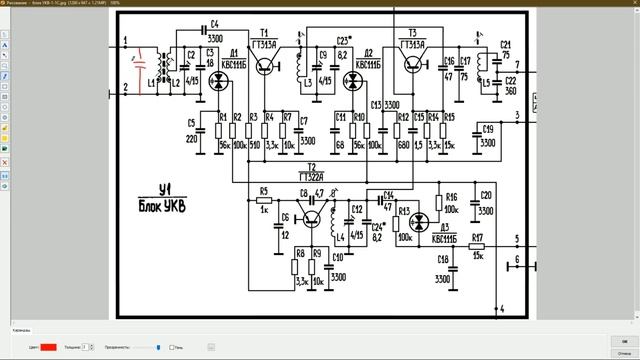Click the 'Блок УКВ' label in schematic
This screenshot has width=640, height=360.
pyautogui.click(x=162, y=206)
